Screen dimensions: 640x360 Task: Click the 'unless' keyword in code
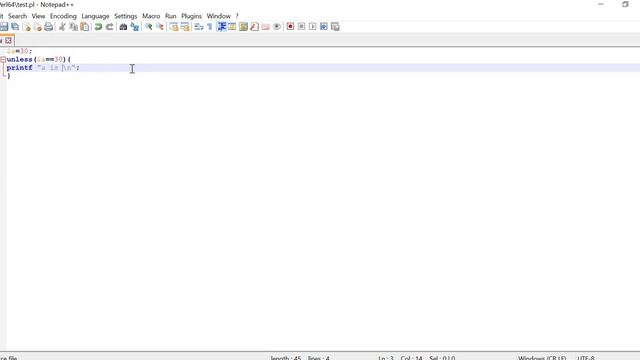pyautogui.click(x=20, y=60)
